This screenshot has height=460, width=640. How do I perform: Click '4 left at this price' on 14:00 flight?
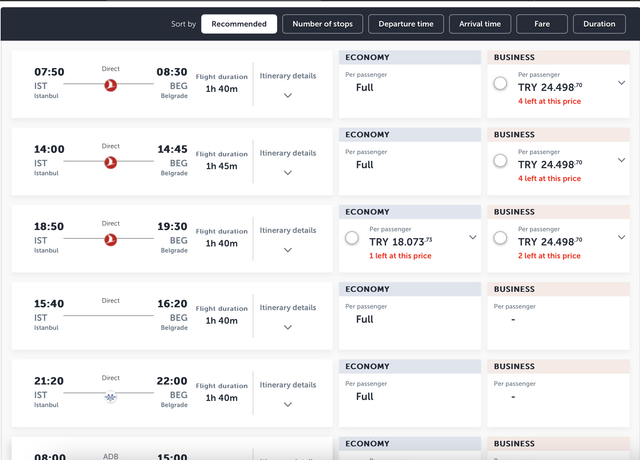click(x=549, y=178)
